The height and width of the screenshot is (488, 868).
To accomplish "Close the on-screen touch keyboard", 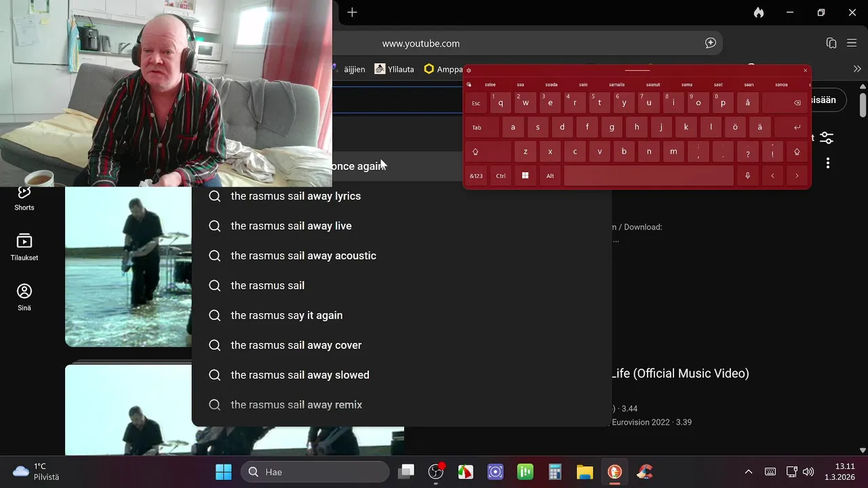I will (x=806, y=70).
